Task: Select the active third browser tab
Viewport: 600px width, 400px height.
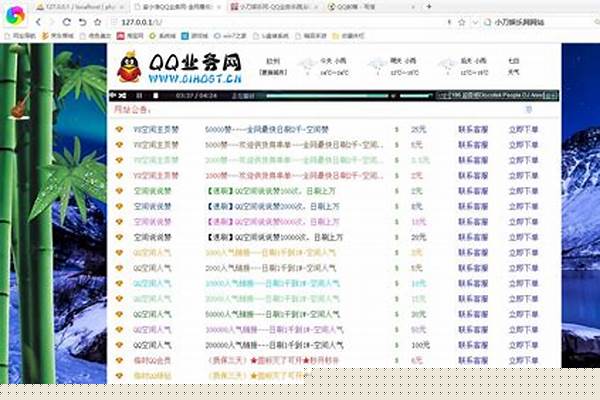Action: click(x=275, y=7)
